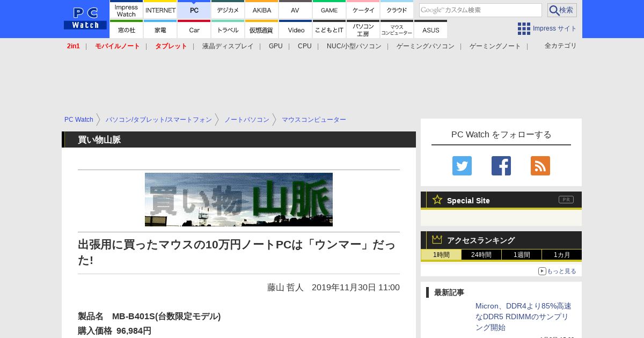Open the マウスコンピューター site tab
Viewport: 644px width, 338px height.
[397, 29]
